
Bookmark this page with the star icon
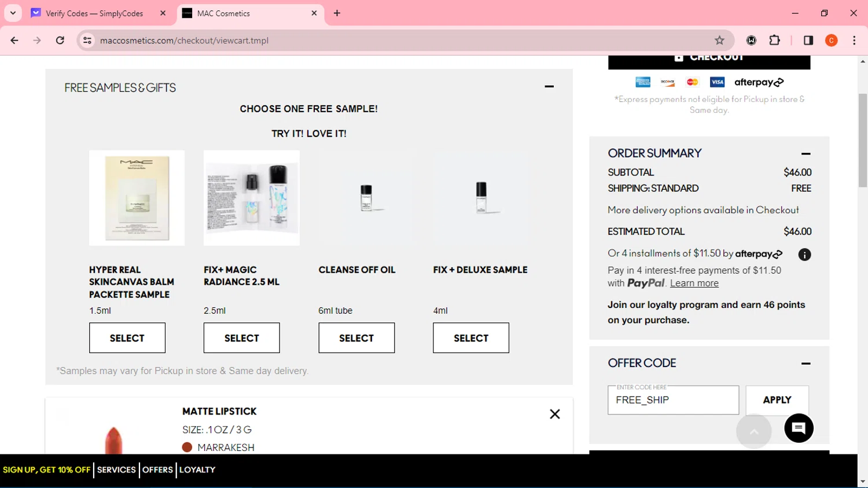pos(719,41)
